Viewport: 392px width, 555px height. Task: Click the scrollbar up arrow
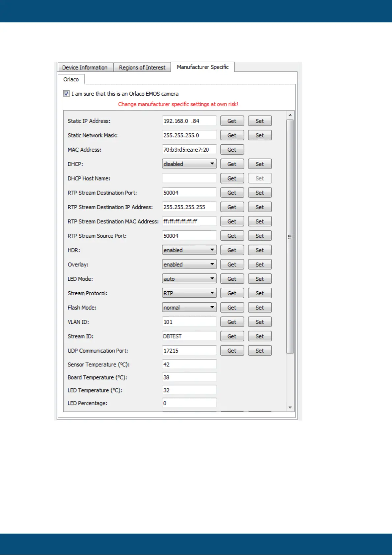290,115
